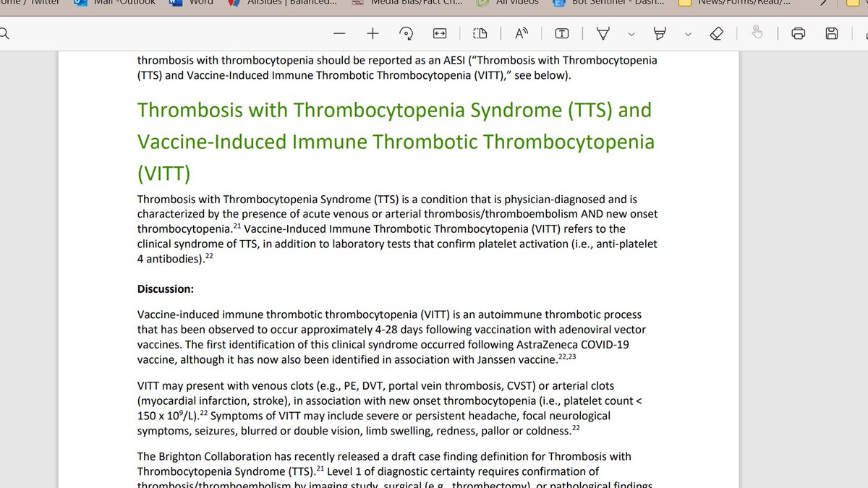
Task: Click the footnote 21 after "thrombocytopenia."
Action: 237,226
